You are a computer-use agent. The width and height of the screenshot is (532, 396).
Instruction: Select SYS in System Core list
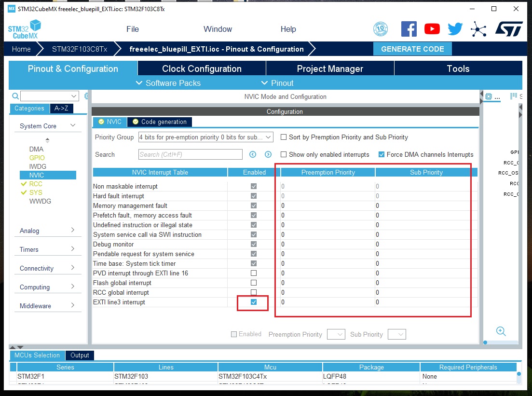pyautogui.click(x=36, y=192)
